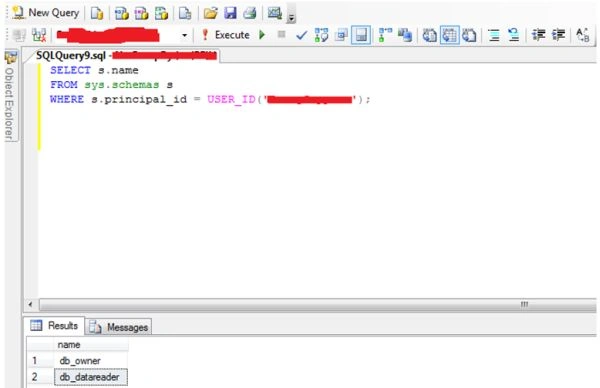Screen dimensions: 600x388
Task: Increase the line indent
Action: pos(558,36)
